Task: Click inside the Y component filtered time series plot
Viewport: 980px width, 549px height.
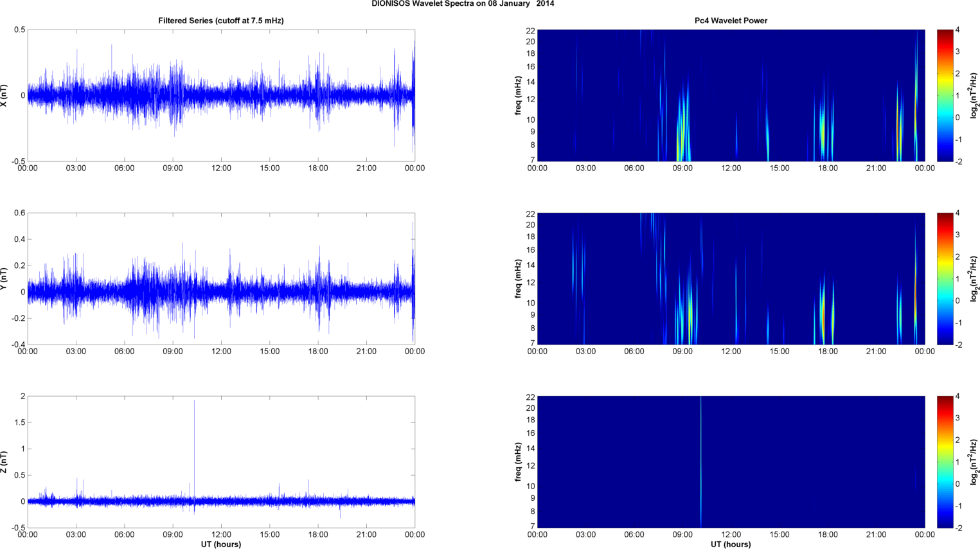Action: 221,279
